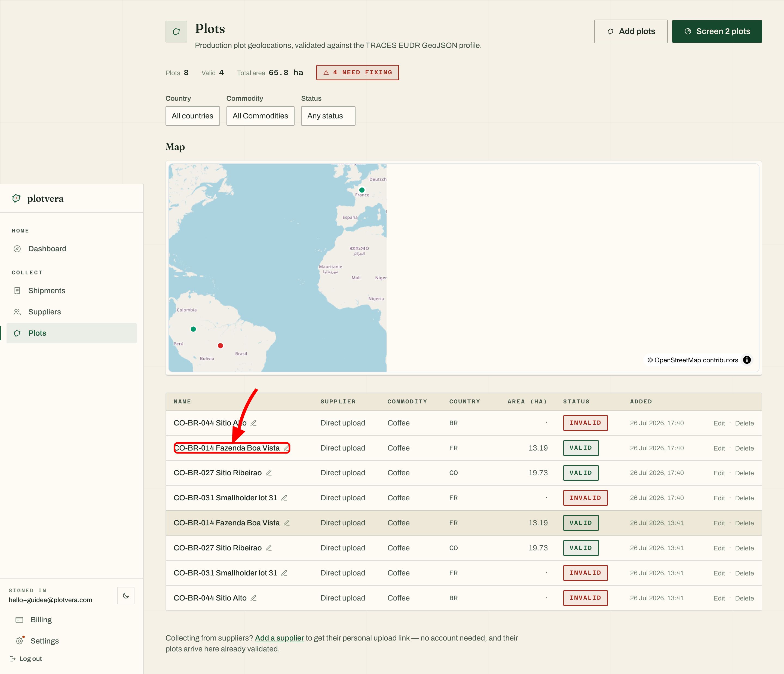Click the NAME column header
This screenshot has height=674, width=784.
pos(182,402)
